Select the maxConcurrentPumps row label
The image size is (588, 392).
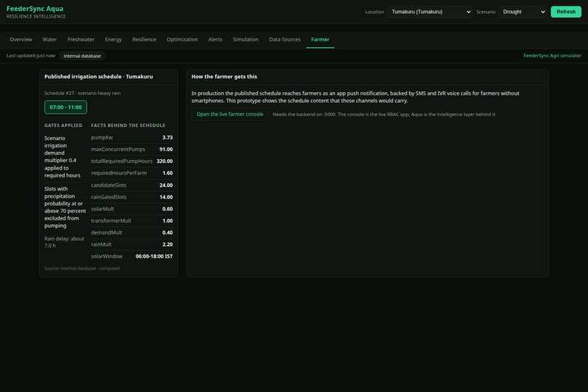117,150
